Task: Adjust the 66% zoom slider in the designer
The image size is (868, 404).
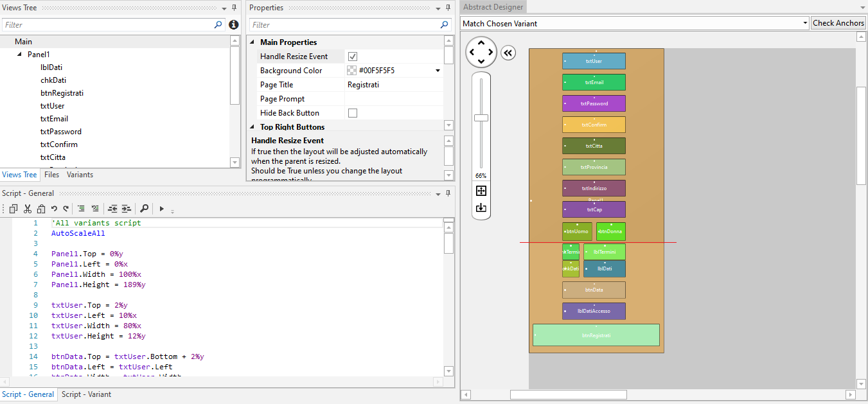Action: click(481, 118)
